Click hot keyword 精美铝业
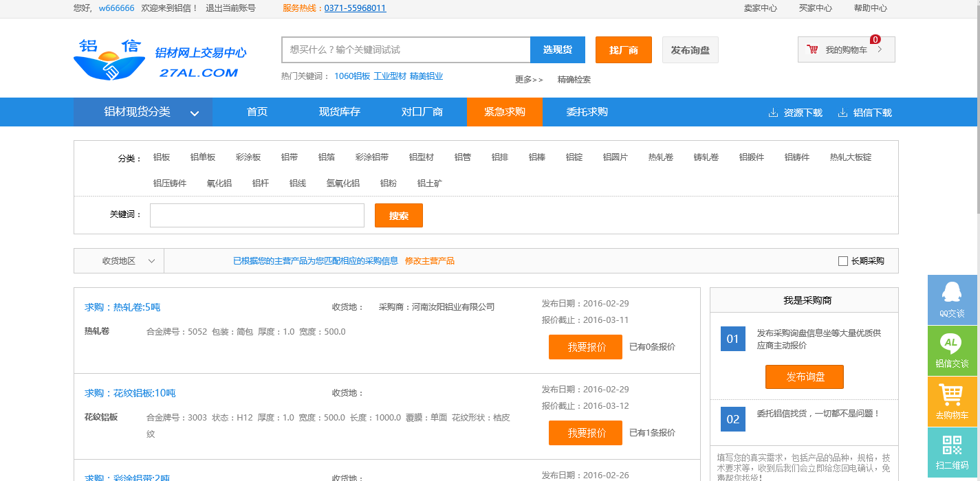 (x=426, y=76)
